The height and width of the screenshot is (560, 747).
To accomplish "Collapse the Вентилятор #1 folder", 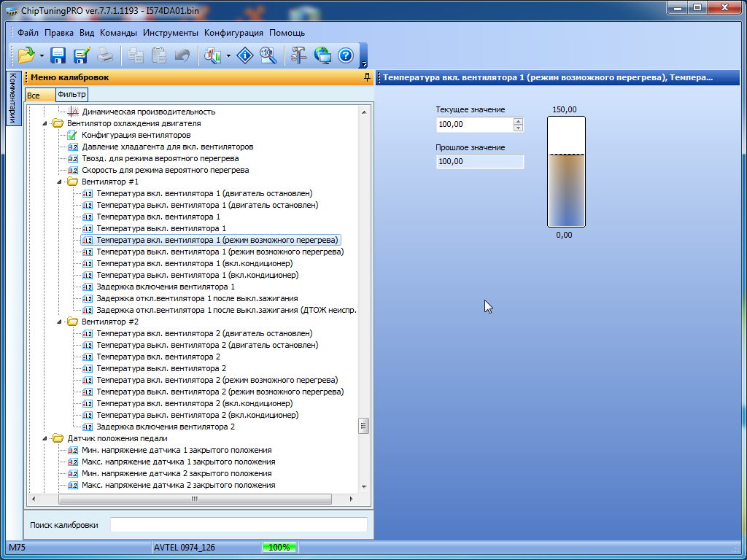I will click(x=59, y=182).
